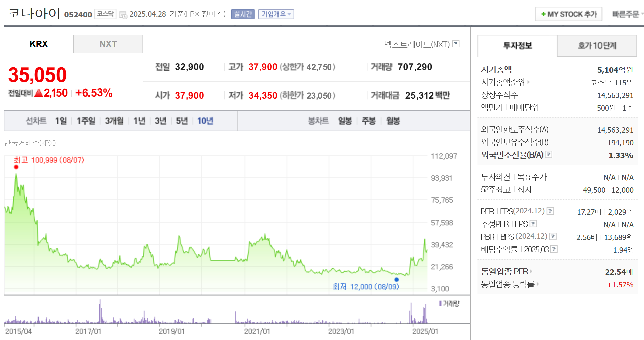Show the 주봉 candle chart
Image resolution: width=644 pixels, height=340 pixels.
[369, 121]
